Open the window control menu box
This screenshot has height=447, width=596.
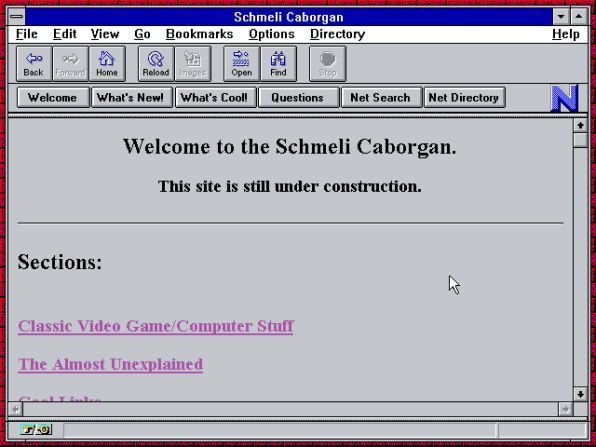tap(16, 17)
